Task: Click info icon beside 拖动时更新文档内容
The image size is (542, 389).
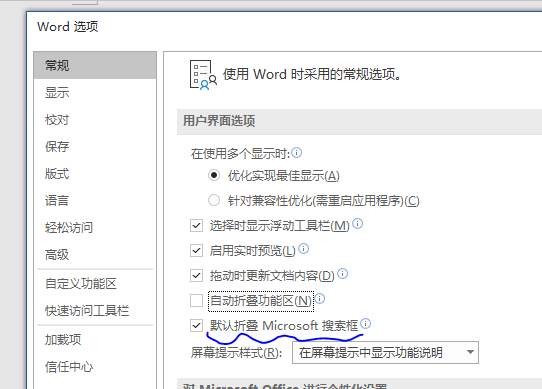Action: click(x=343, y=274)
